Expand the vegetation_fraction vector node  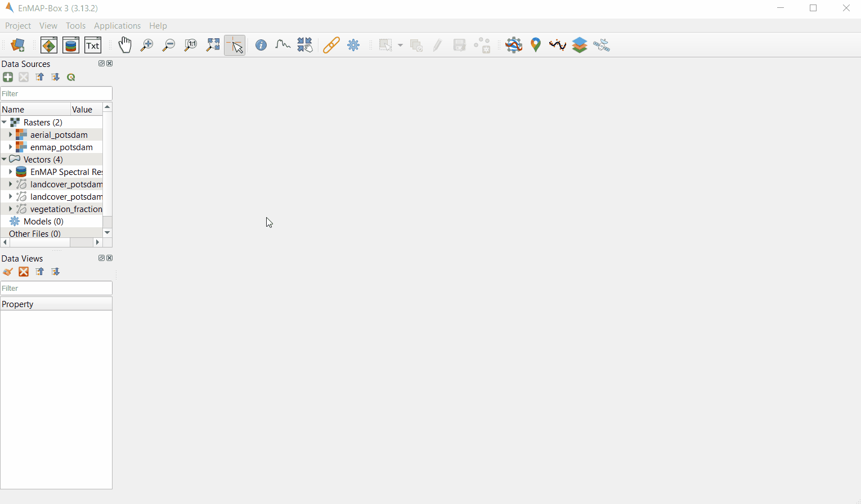10,209
